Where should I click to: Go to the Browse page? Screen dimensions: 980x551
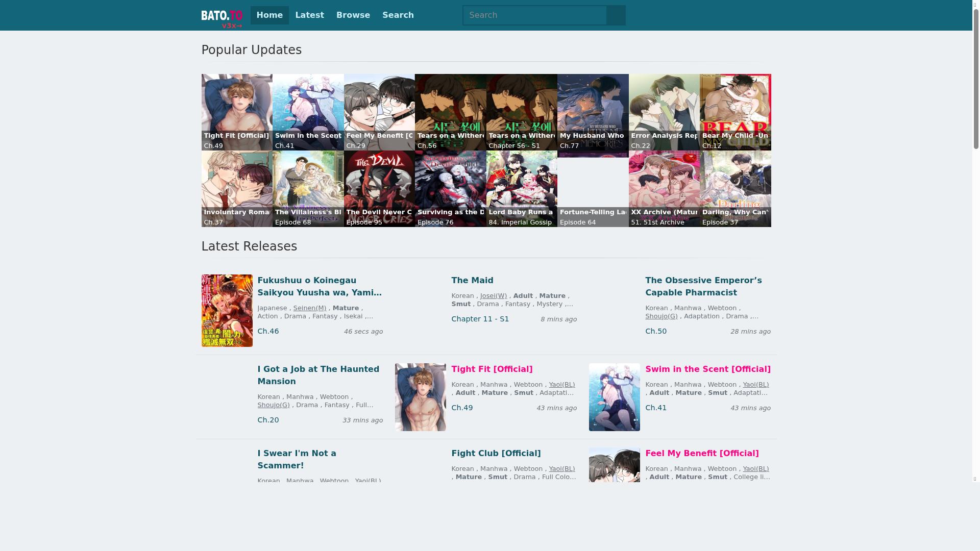pyautogui.click(x=353, y=15)
